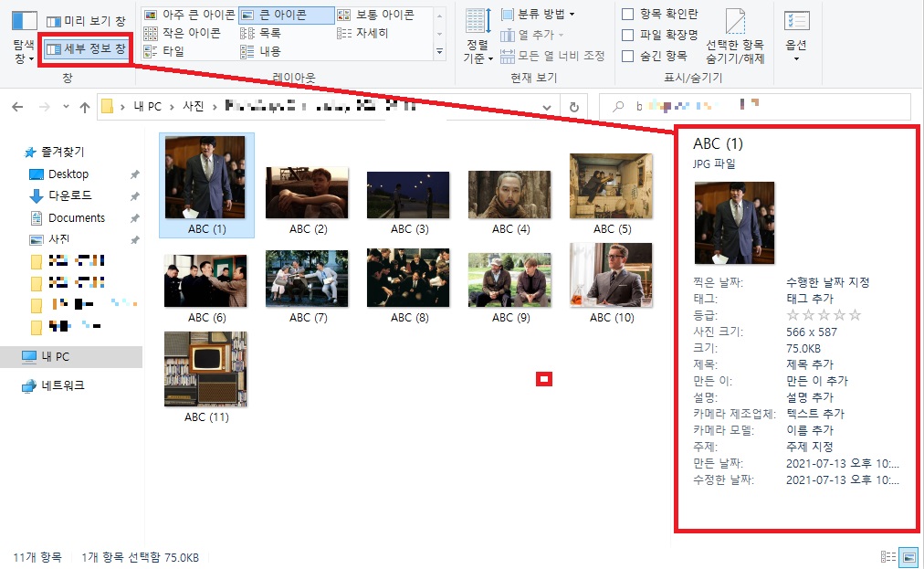Viewport: 924px width, 569px height.
Task: Select 큰 아이콘 layout
Action: [286, 15]
